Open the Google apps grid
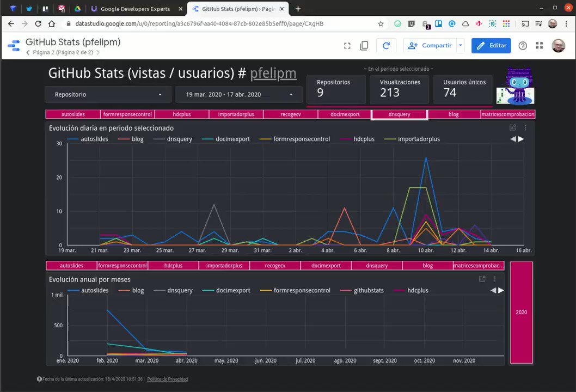Viewport: 576px width, 392px height. pos(540,46)
